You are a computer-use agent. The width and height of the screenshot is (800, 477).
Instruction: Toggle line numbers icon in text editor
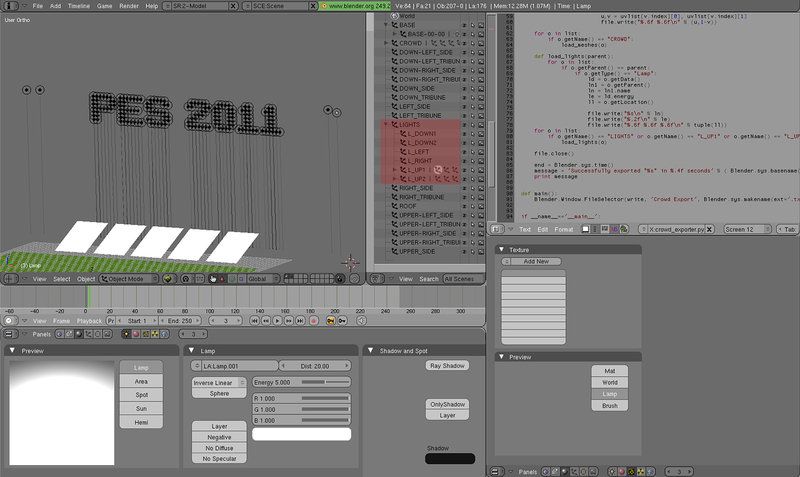pyautogui.click(x=594, y=230)
